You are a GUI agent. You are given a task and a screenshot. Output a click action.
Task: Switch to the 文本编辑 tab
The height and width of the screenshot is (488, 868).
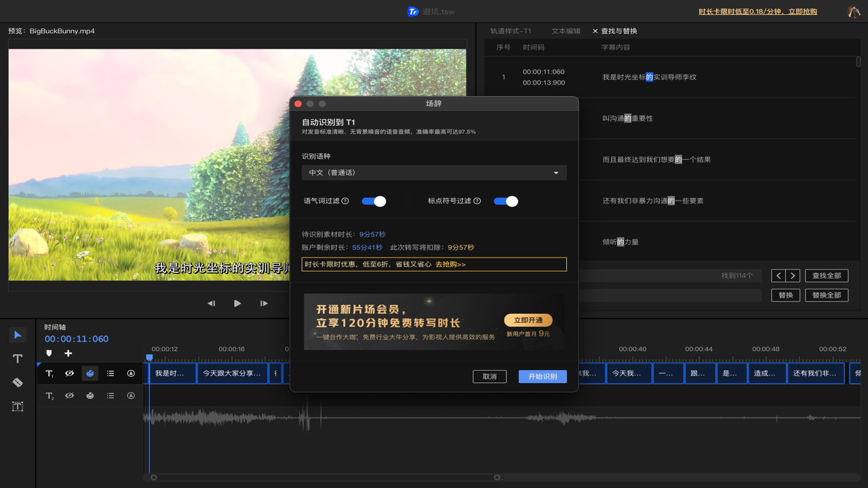click(x=566, y=31)
